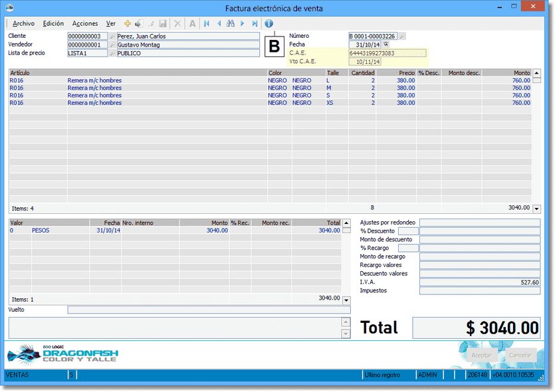Go to previous record arrow icon
This screenshot has width=555, height=392.
tap(219, 23)
